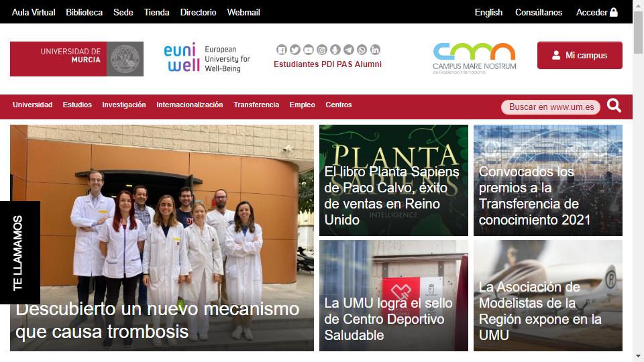This screenshot has height=362, width=644.
Task: Switch site language to English
Action: tap(488, 12)
